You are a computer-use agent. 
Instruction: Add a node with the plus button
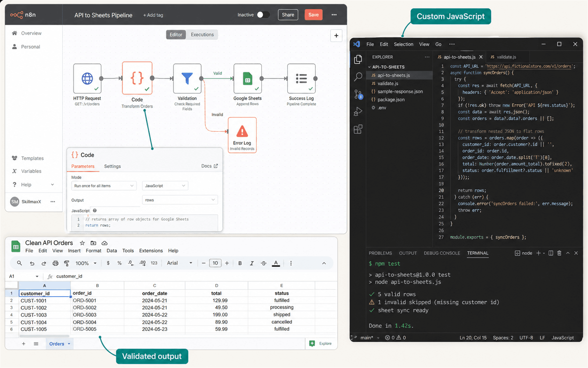coord(336,36)
